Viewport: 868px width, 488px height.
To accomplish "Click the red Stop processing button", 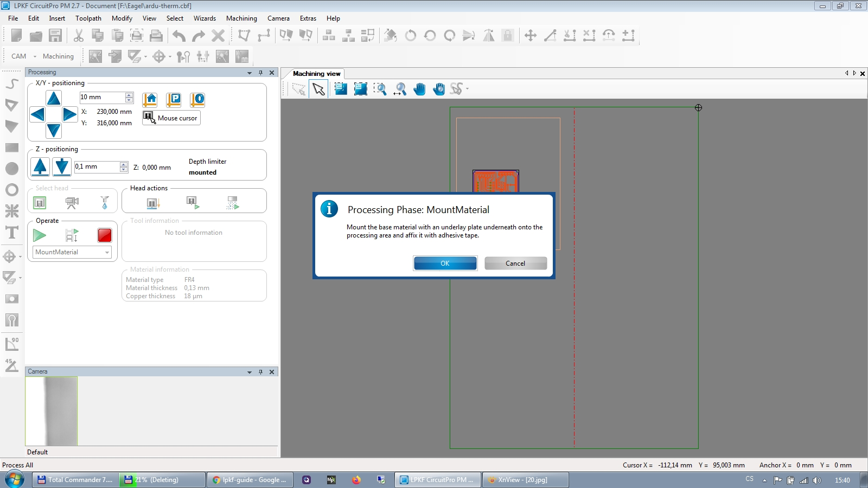I will (105, 235).
